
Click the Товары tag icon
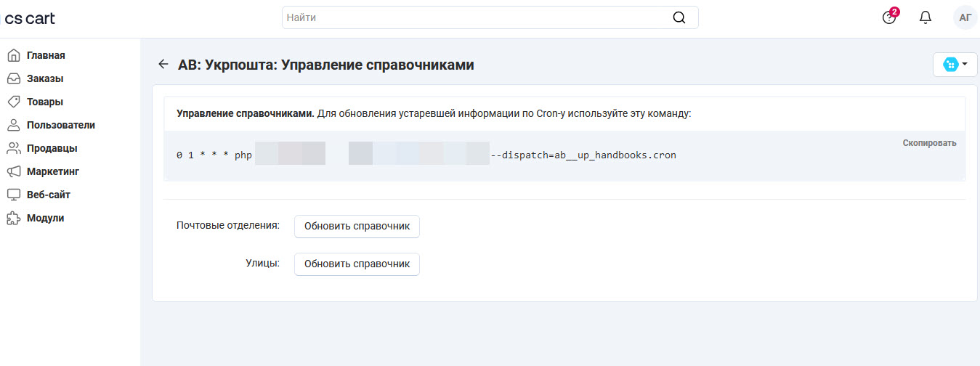pos(13,102)
